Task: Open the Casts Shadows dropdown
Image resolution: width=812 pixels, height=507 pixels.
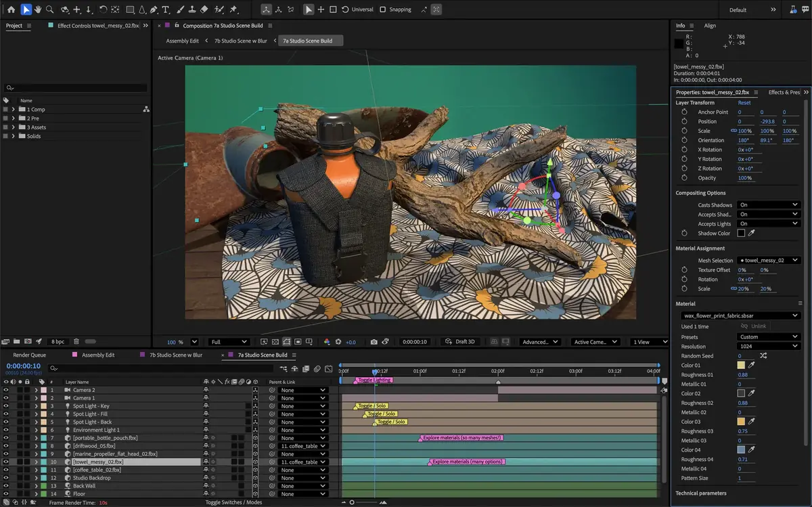Action: pyautogui.click(x=768, y=204)
